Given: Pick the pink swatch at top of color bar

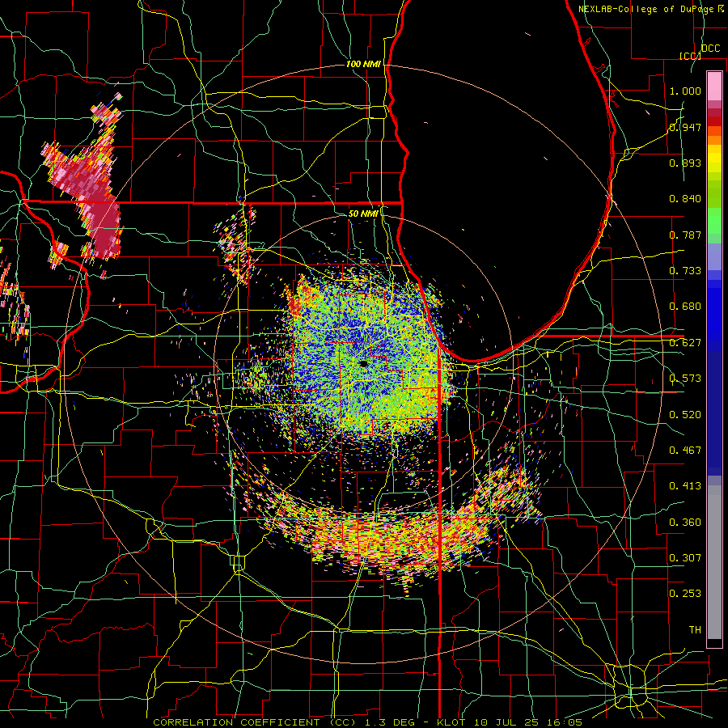Looking at the screenshot, I should pyautogui.click(x=714, y=86).
